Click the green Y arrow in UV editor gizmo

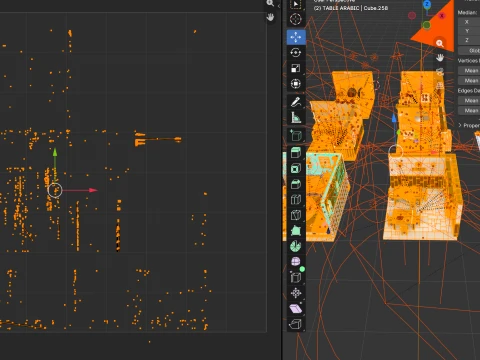tap(55, 152)
